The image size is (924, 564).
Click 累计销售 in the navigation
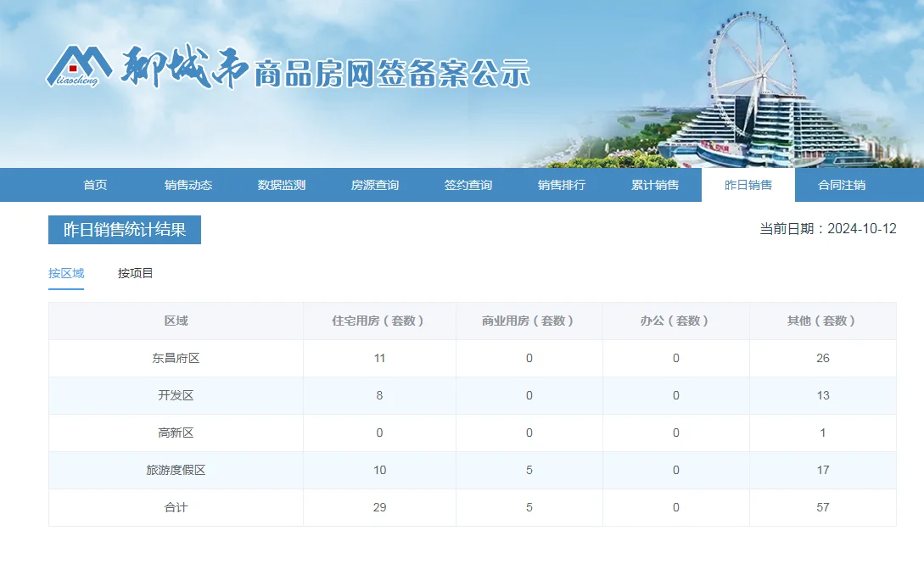click(x=655, y=185)
